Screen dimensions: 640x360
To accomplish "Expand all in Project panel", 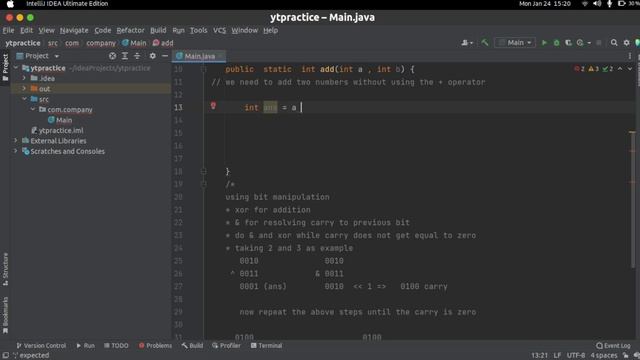I will 125,56.
